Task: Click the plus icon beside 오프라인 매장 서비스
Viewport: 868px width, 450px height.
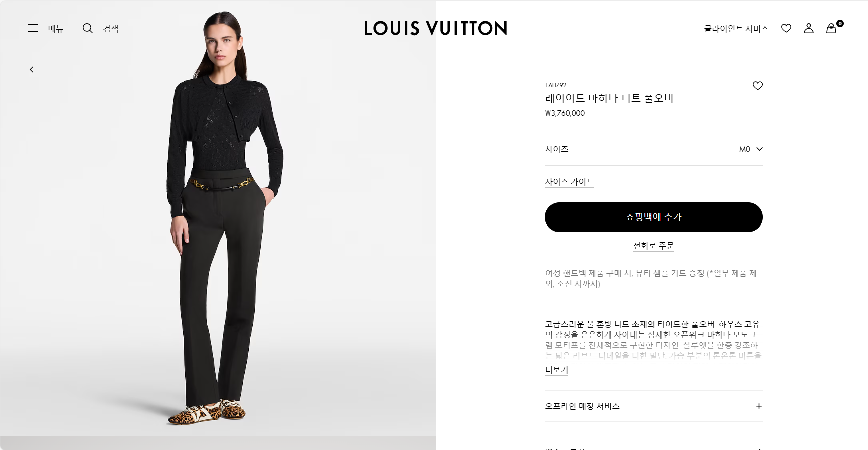Action: pos(759,406)
